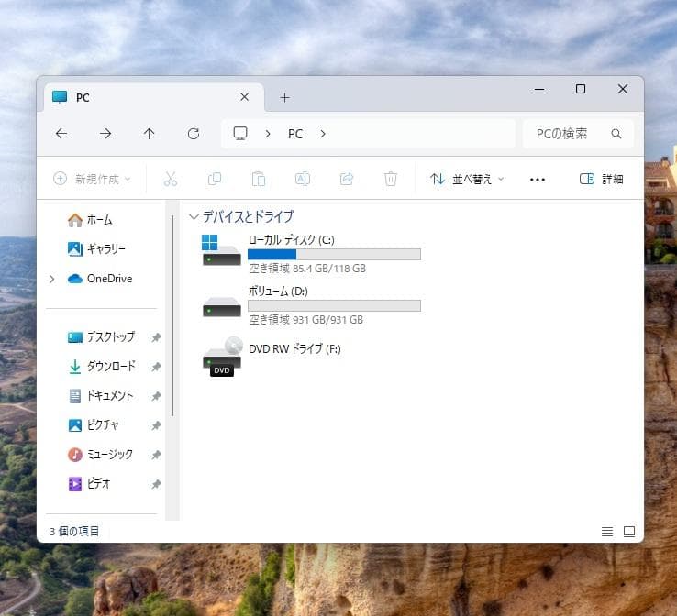Click text 空き領域 931 GB/931 GB
This screenshot has height=616, width=677.
pyautogui.click(x=306, y=320)
